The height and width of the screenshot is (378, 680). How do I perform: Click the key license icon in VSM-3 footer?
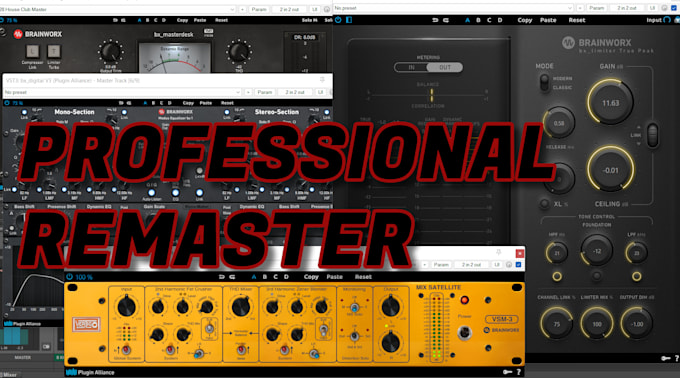(x=507, y=372)
